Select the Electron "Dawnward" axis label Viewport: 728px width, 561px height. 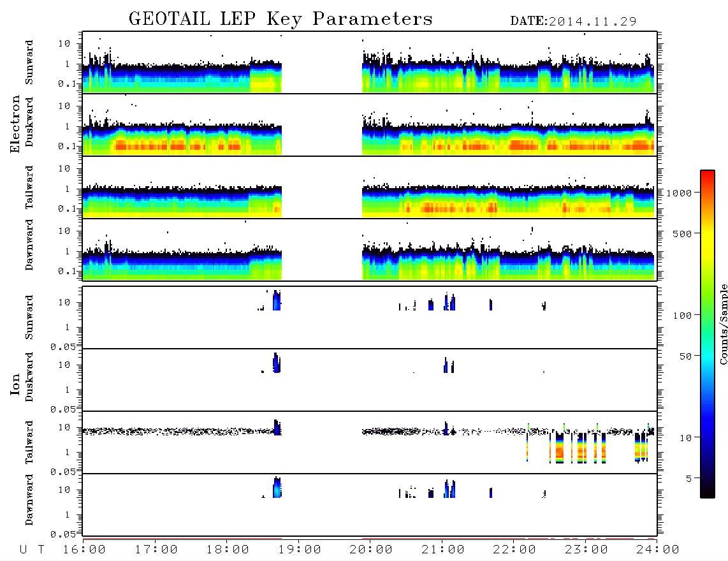click(29, 245)
